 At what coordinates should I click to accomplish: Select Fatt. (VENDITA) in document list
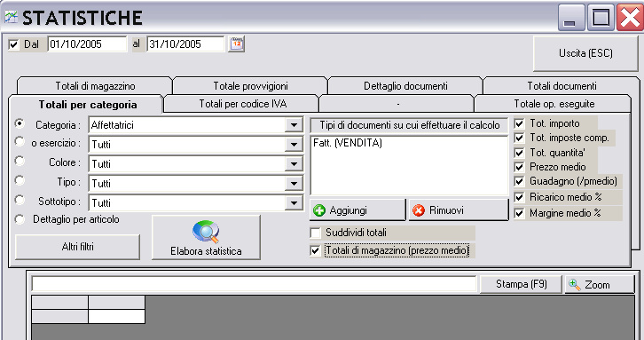[x=348, y=143]
